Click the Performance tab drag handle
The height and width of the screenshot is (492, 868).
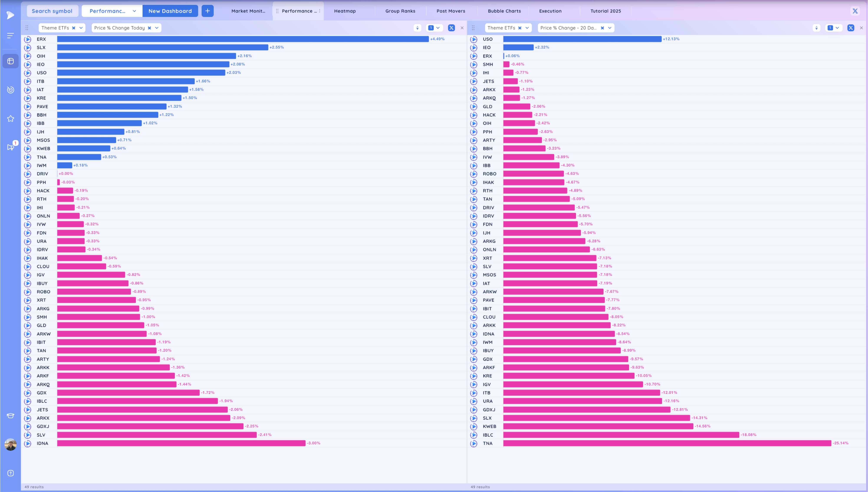tap(277, 11)
